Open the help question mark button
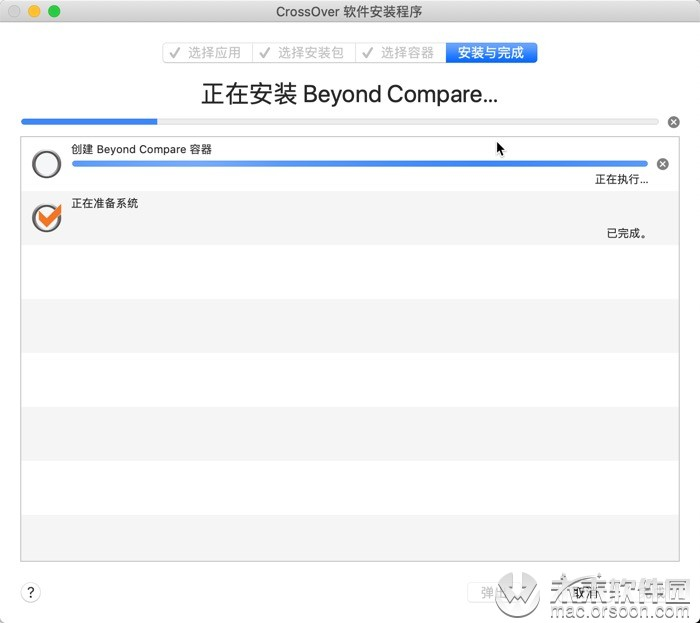 [31, 592]
